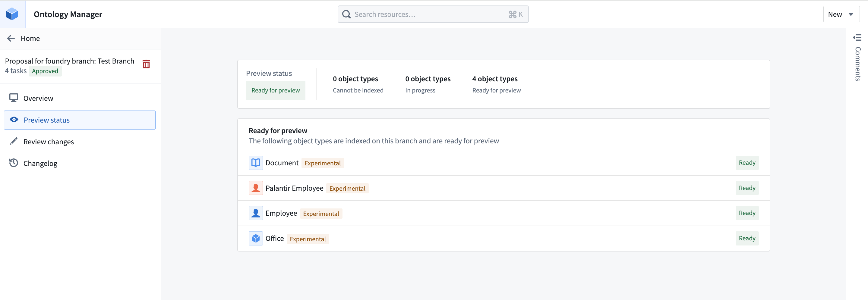Click the Employee person icon
The width and height of the screenshot is (868, 300).
255,213
